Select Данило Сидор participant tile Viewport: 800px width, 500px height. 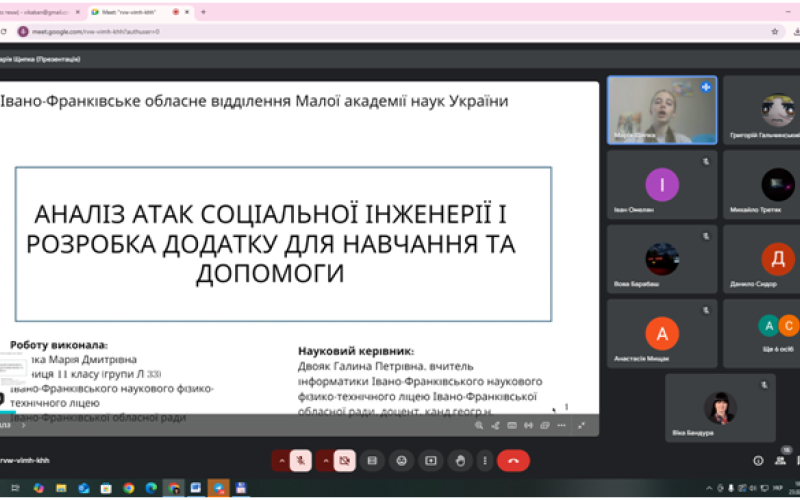pyautogui.click(x=762, y=259)
